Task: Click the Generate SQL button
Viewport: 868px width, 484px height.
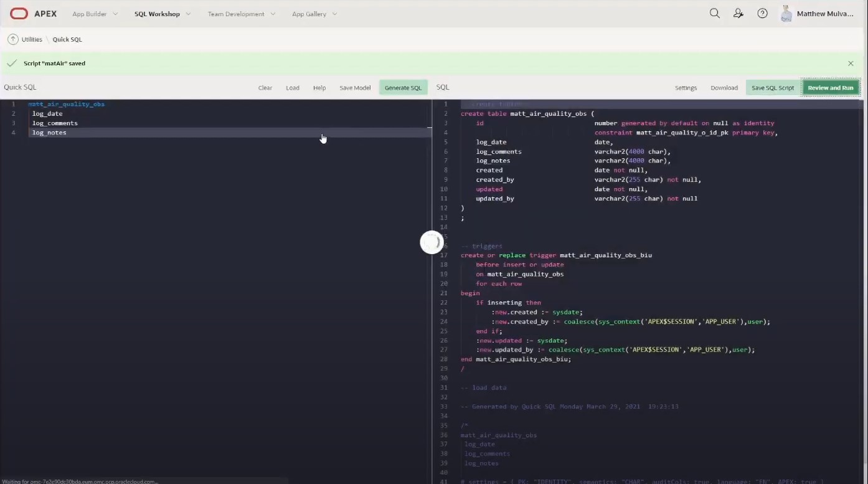Action: tap(403, 88)
